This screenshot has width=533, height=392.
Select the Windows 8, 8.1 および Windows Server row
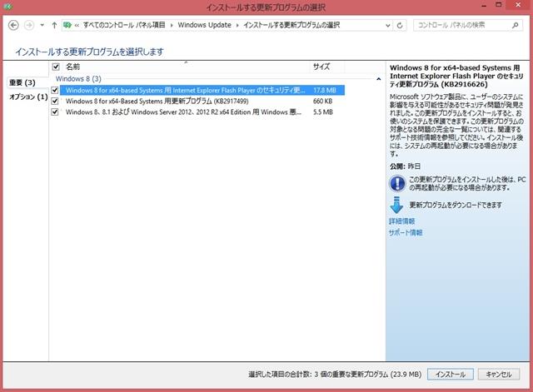202,112
